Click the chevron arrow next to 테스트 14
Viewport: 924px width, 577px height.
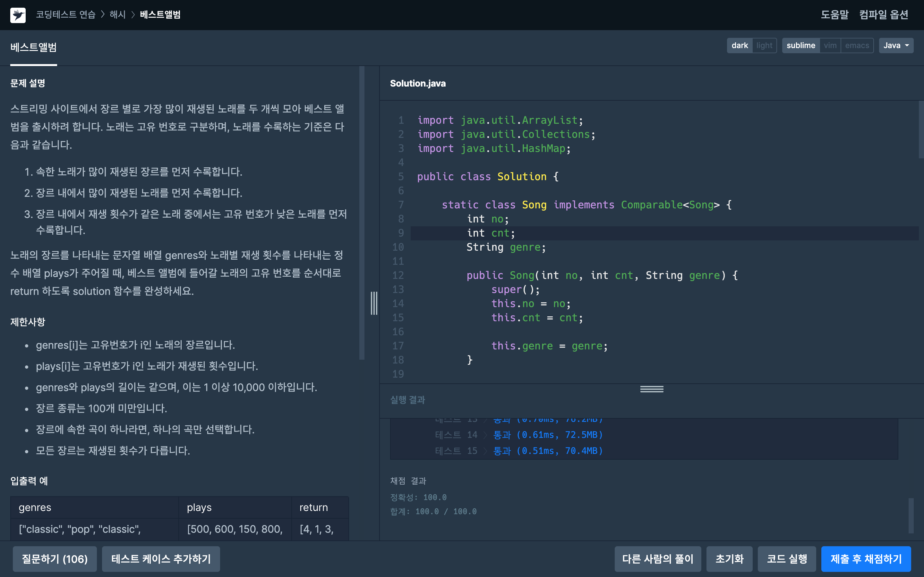coord(485,435)
